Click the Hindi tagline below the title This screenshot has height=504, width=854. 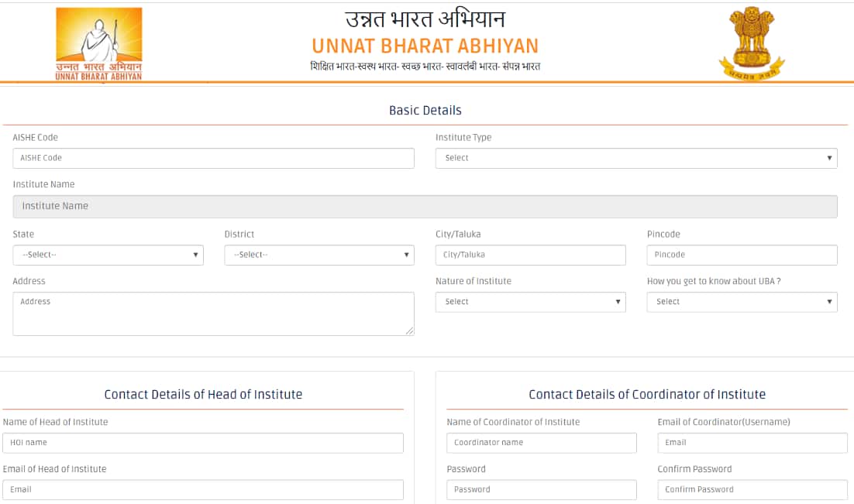pos(425,67)
